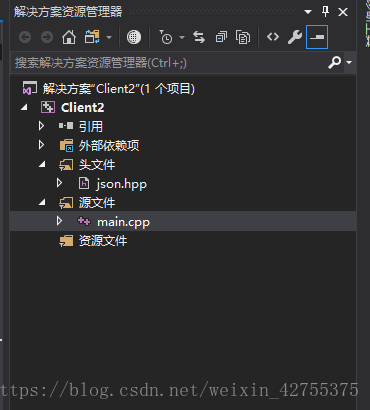Click the Client2 project icon

click(48, 107)
